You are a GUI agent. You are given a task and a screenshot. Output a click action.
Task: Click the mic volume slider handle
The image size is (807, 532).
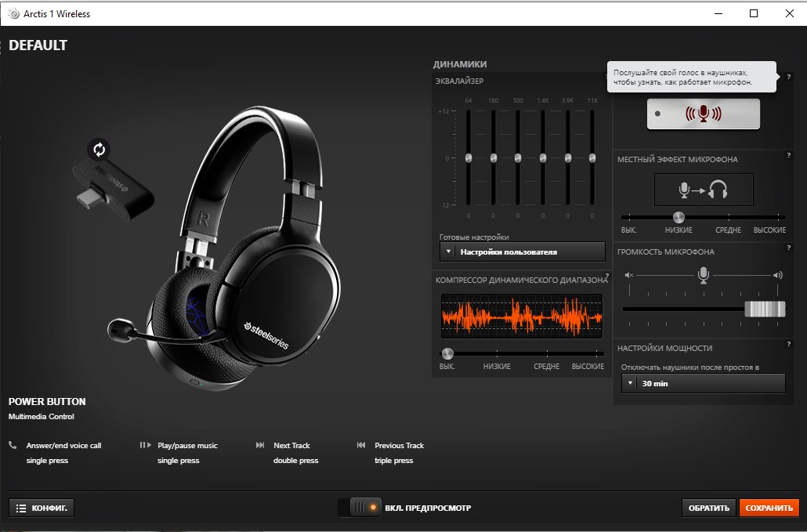click(765, 309)
